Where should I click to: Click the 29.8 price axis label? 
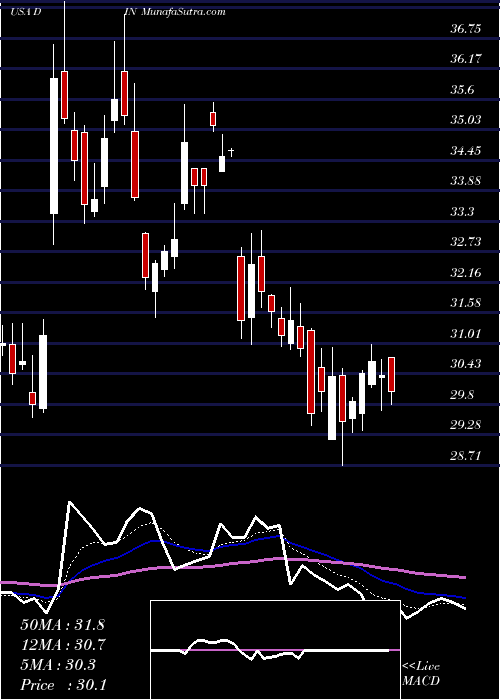point(462,395)
